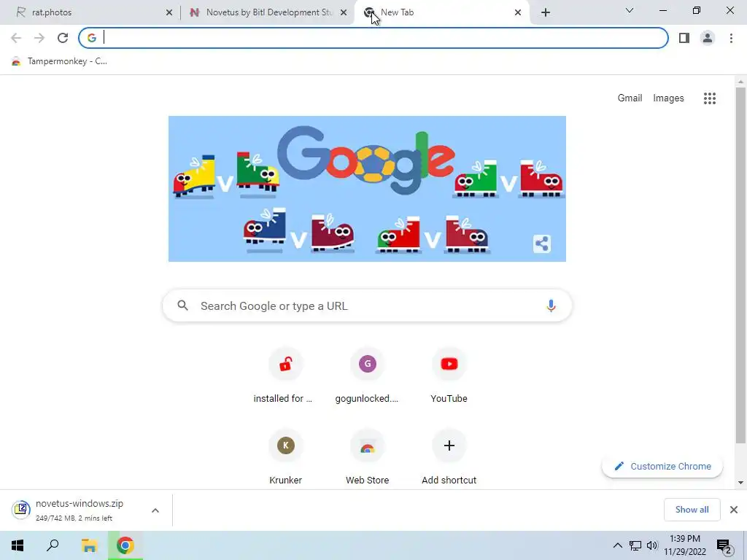The height and width of the screenshot is (560, 747).
Task: Open the Chrome side panel icon
Action: click(684, 38)
